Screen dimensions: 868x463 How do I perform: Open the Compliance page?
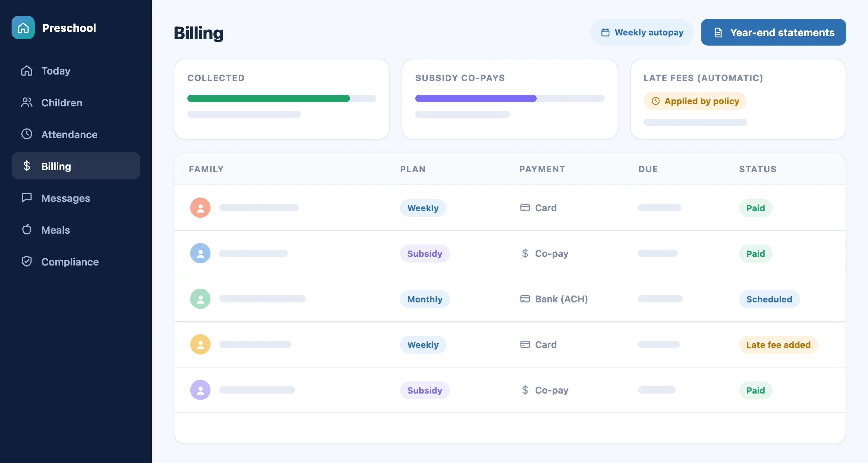coord(76,262)
